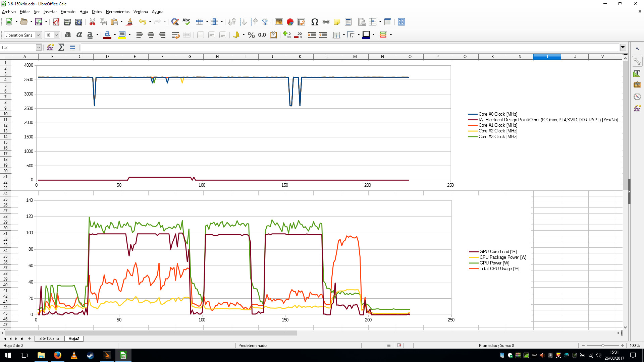Insert image icon
The height and width of the screenshot is (362, 644).
(x=279, y=22)
